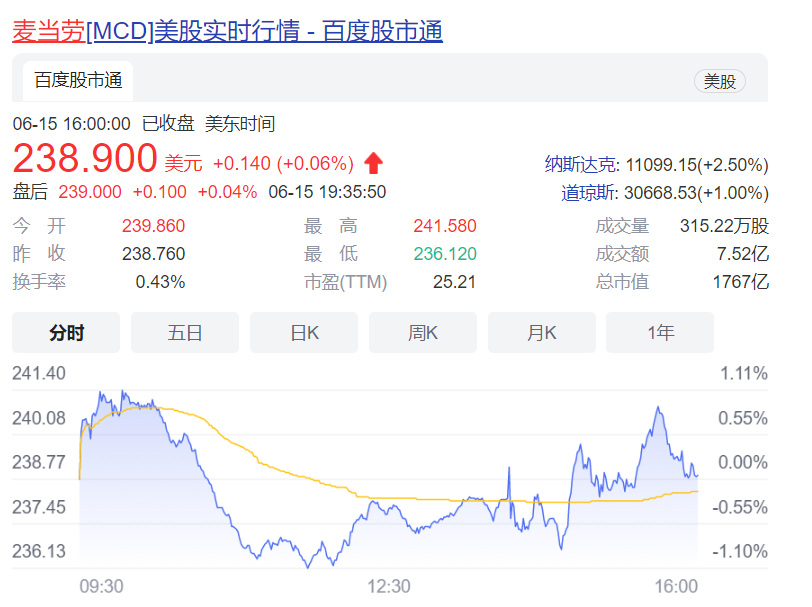Screen dimensions: 812x607
Task: Click the 12:30 time axis label
Action: click(389, 586)
